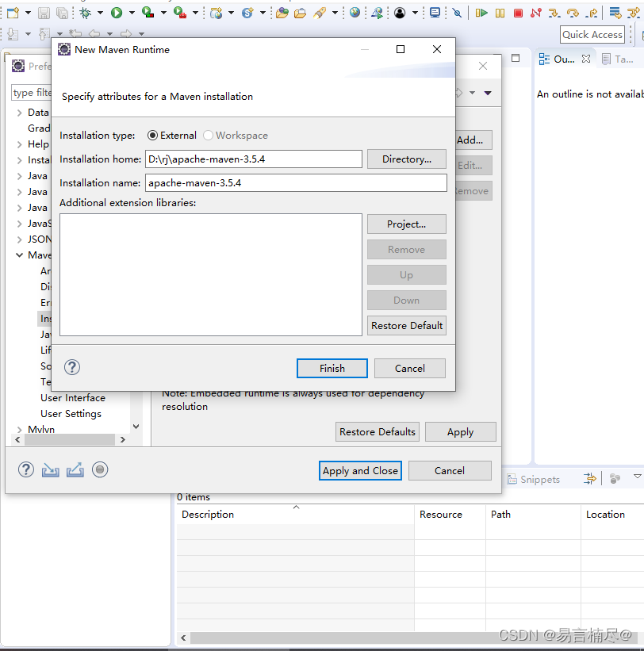Click the Suspend pause icon
Screen dimensions: 644x651
tap(500, 13)
